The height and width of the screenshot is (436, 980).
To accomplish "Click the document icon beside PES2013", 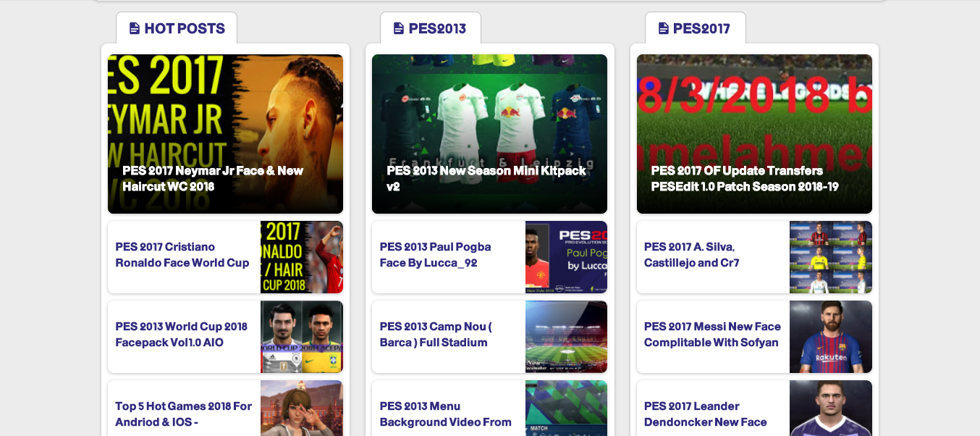I will click(x=399, y=28).
